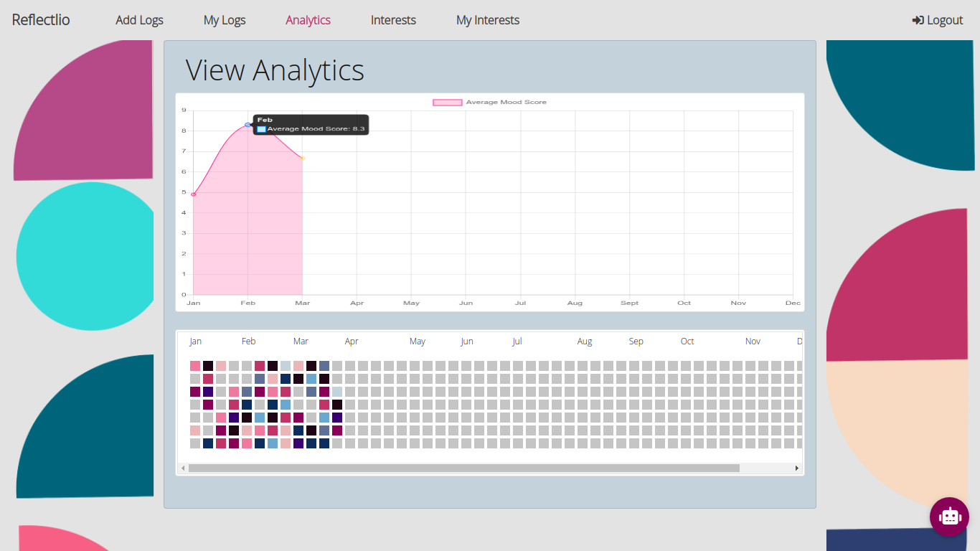
Task: Go to Reflectlio home logo
Action: click(41, 19)
